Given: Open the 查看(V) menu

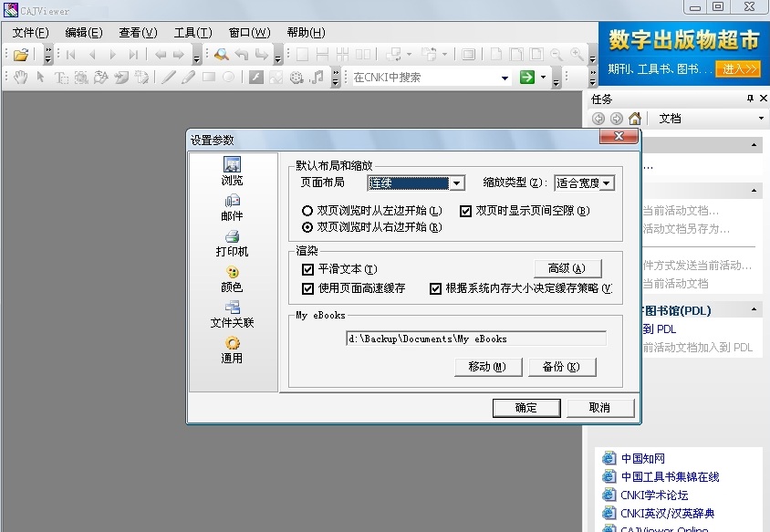Looking at the screenshot, I should tap(138, 32).
